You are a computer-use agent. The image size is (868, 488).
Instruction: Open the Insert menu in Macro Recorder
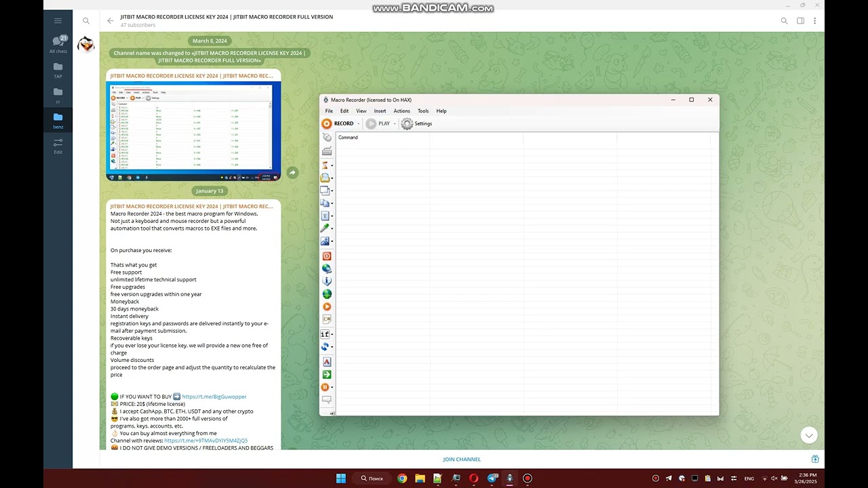click(x=380, y=111)
